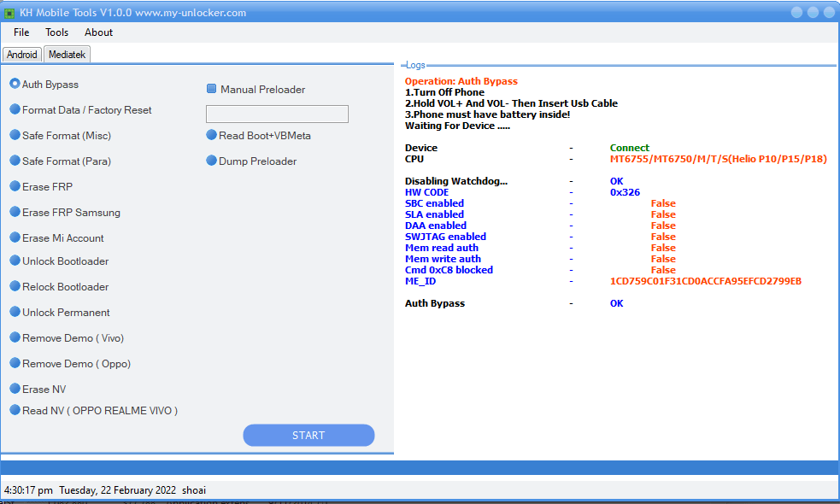
Task: Click the preloader path input field
Action: coord(277,114)
